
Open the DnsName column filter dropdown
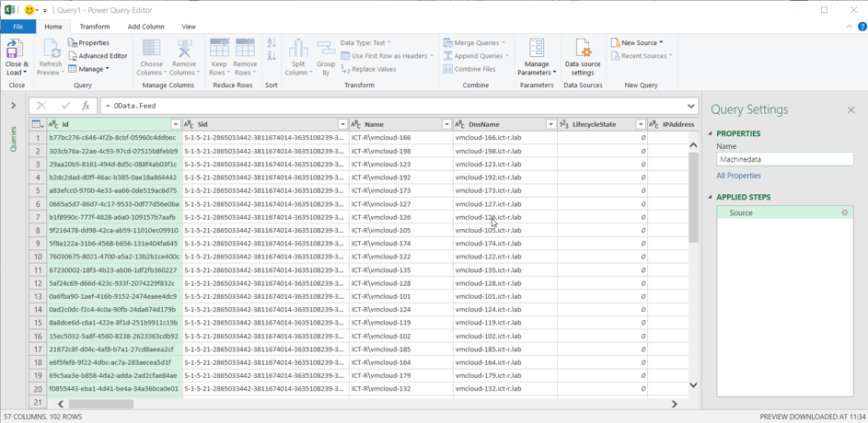(550, 124)
